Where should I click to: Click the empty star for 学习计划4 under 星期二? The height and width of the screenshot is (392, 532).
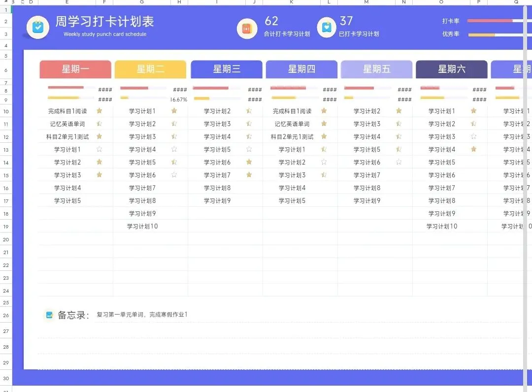click(x=174, y=149)
